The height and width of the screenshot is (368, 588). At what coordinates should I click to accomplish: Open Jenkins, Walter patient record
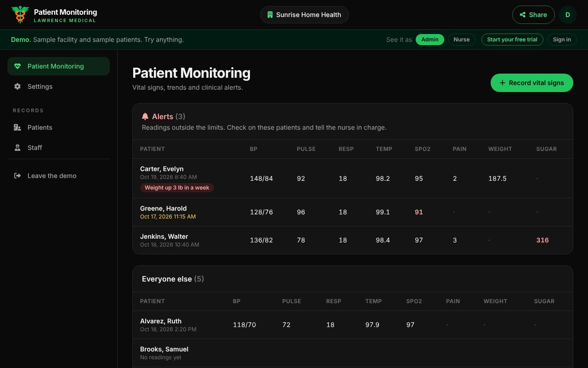point(353,240)
